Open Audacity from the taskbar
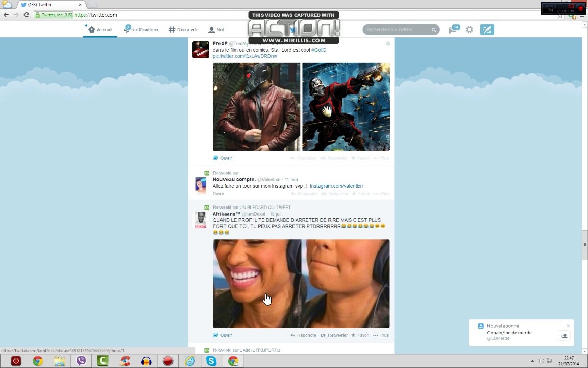Image resolution: width=588 pixels, height=368 pixels. tap(146, 361)
